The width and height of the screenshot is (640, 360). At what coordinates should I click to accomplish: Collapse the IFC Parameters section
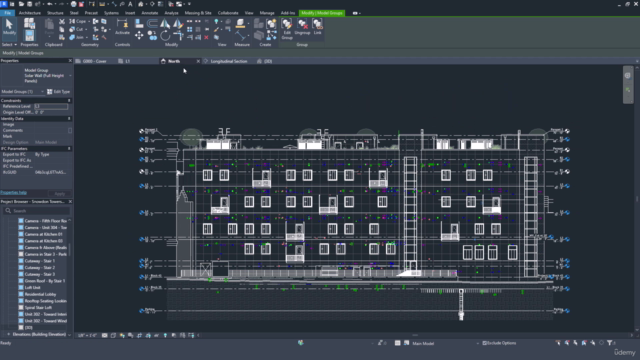69,149
